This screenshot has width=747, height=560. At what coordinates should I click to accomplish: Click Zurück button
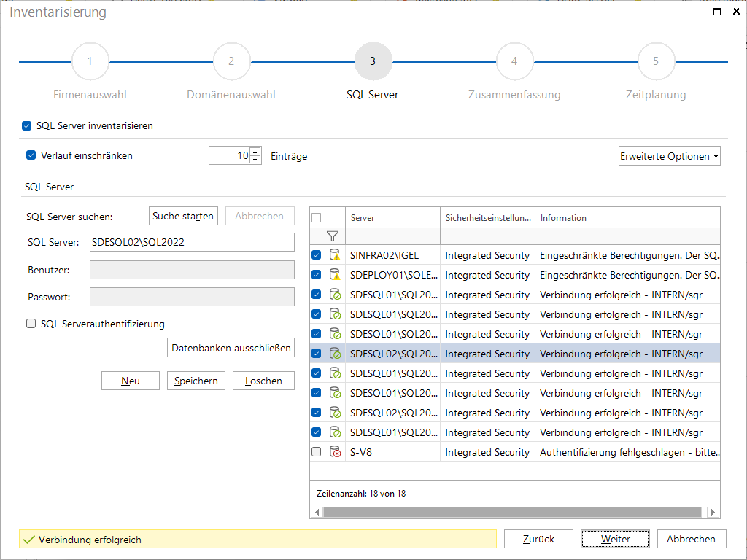(538, 539)
